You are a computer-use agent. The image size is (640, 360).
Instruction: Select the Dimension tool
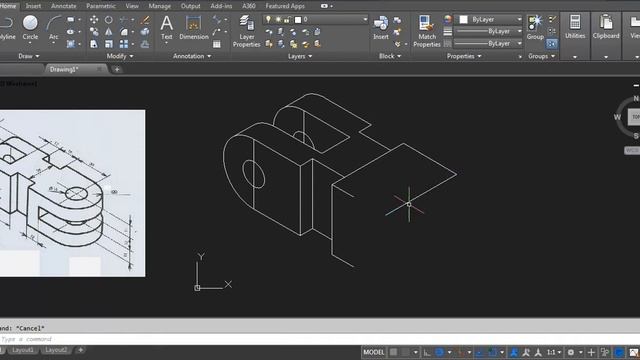pyautogui.click(x=193, y=27)
